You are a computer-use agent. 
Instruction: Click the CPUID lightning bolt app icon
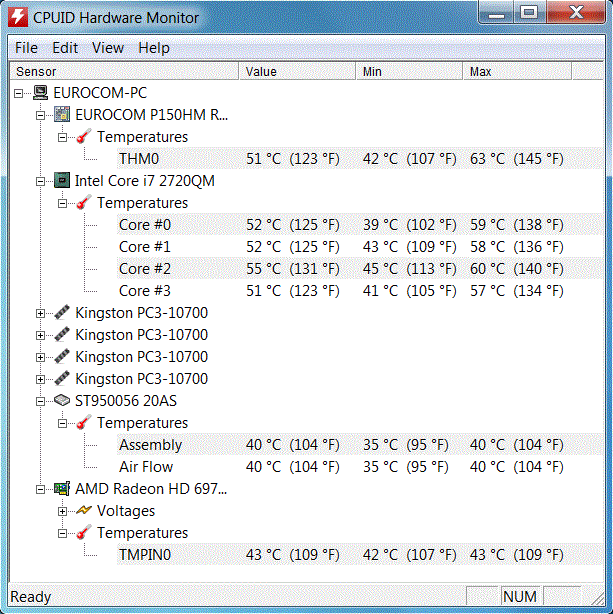coord(18,17)
